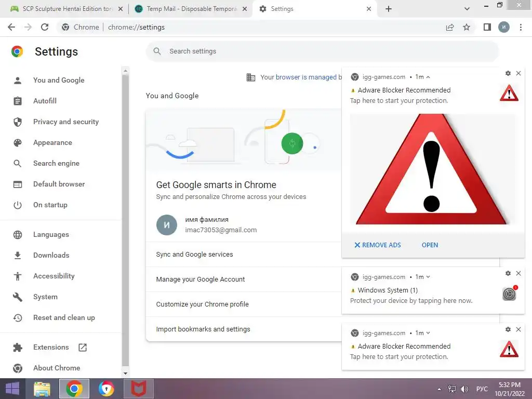This screenshot has height=399, width=532.
Task: Go back using the browser back arrow
Action: pyautogui.click(x=11, y=27)
